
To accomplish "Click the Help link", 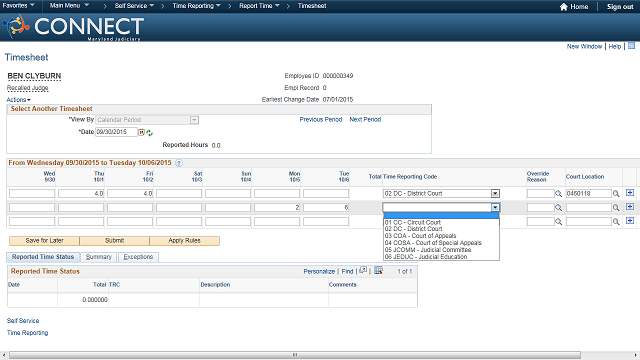I will click(615, 47).
